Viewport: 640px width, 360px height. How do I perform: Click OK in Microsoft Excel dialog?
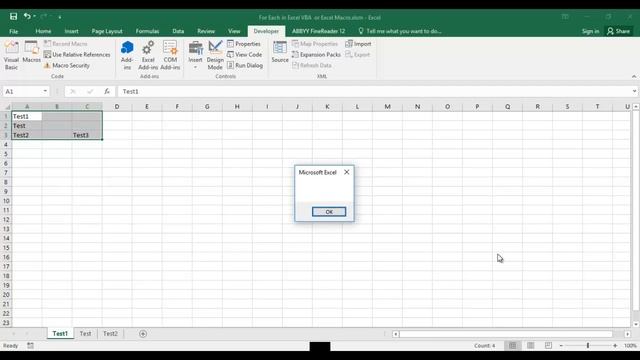(x=329, y=211)
